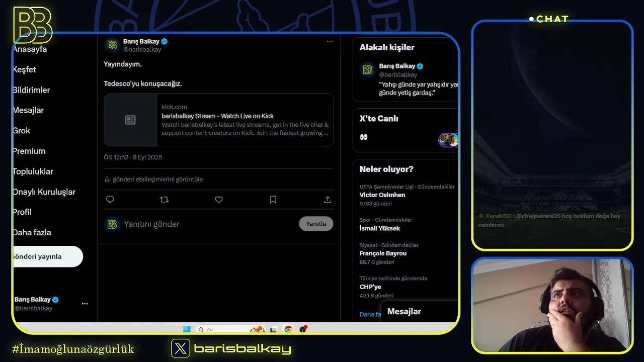Expand Daha fazla in the sidebar
Screen dimensions: 644x362
pyautogui.click(x=32, y=232)
